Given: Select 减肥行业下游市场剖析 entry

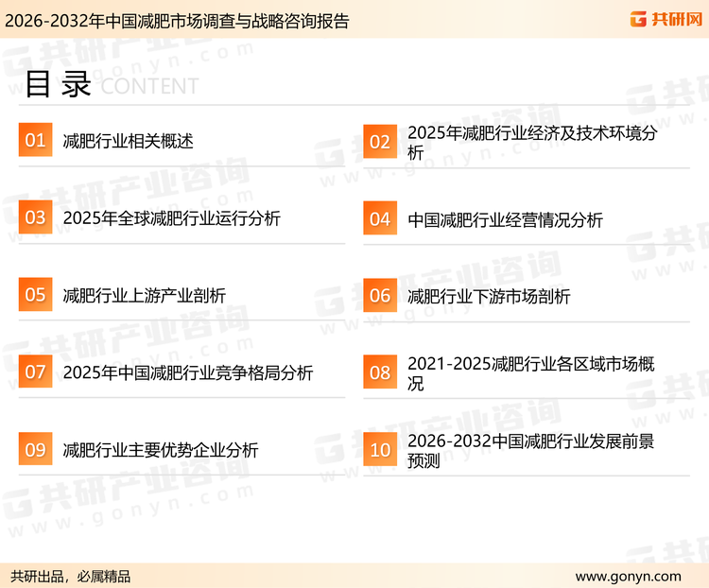Looking at the screenshot, I should tap(489, 296).
